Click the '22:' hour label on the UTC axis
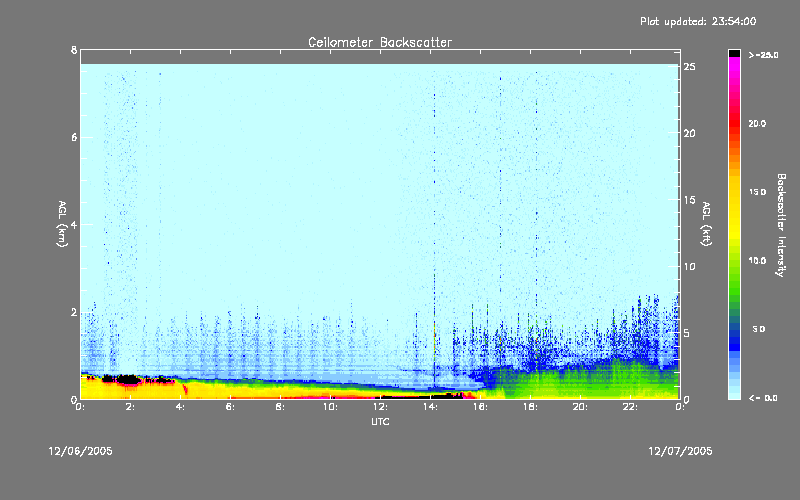Viewport: 800px width, 500px height. tap(631, 407)
